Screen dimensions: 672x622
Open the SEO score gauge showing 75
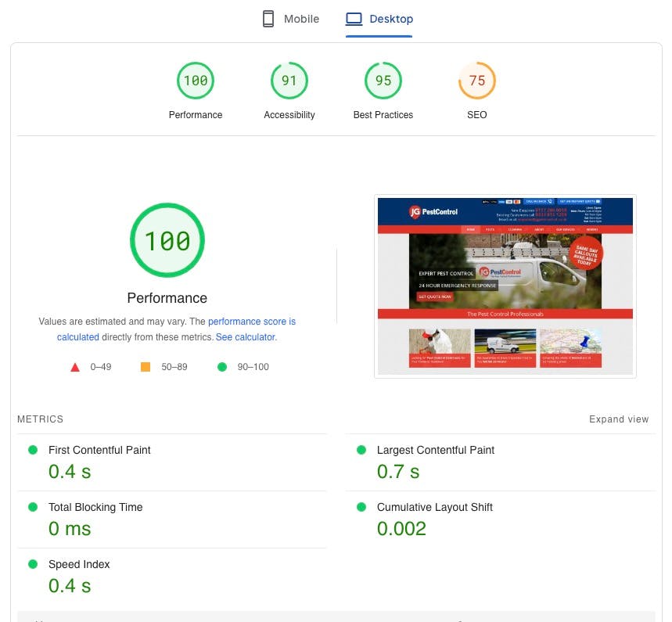[477, 81]
